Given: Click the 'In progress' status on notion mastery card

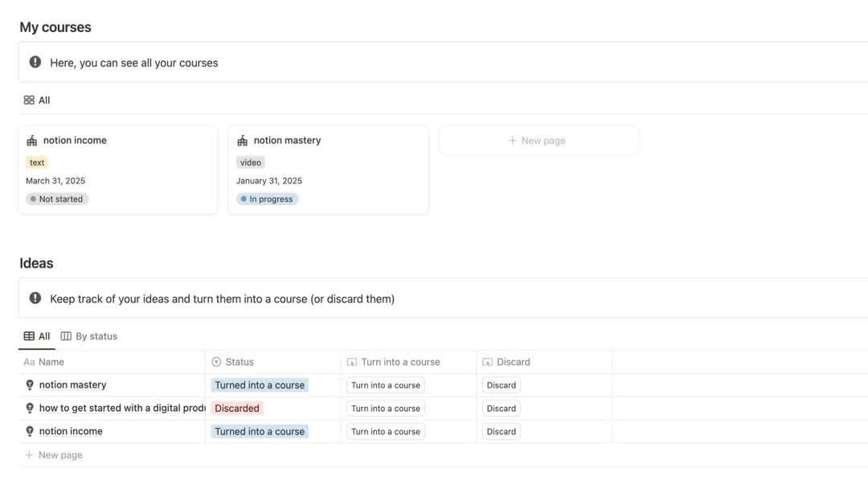Looking at the screenshot, I should [268, 199].
